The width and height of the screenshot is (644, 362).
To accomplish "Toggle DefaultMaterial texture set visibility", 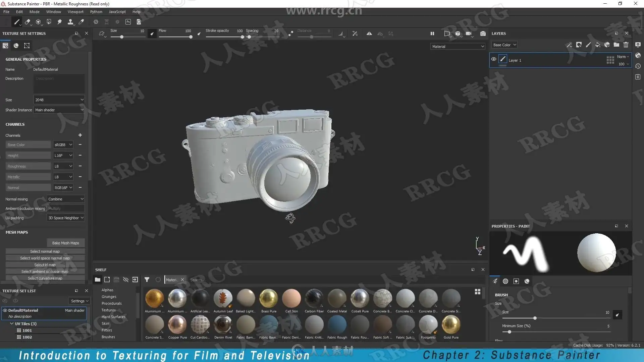I will [x=5, y=310].
